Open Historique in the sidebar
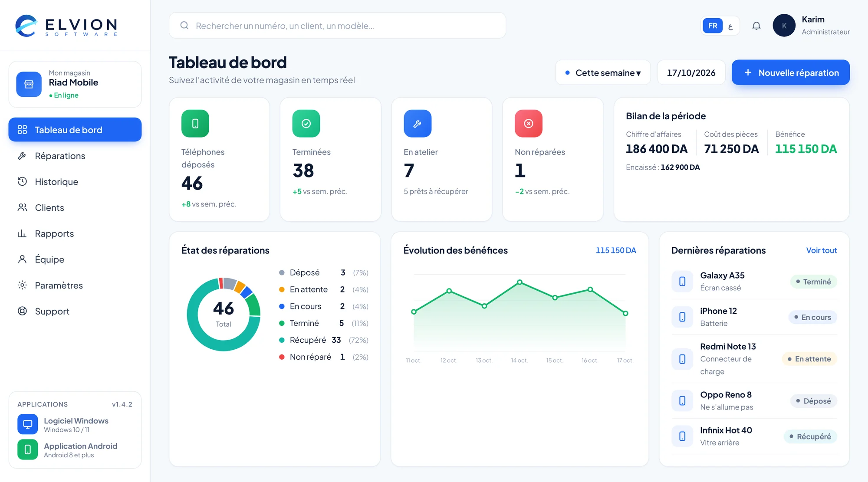Viewport: 868px width, 482px height. pyautogui.click(x=75, y=182)
